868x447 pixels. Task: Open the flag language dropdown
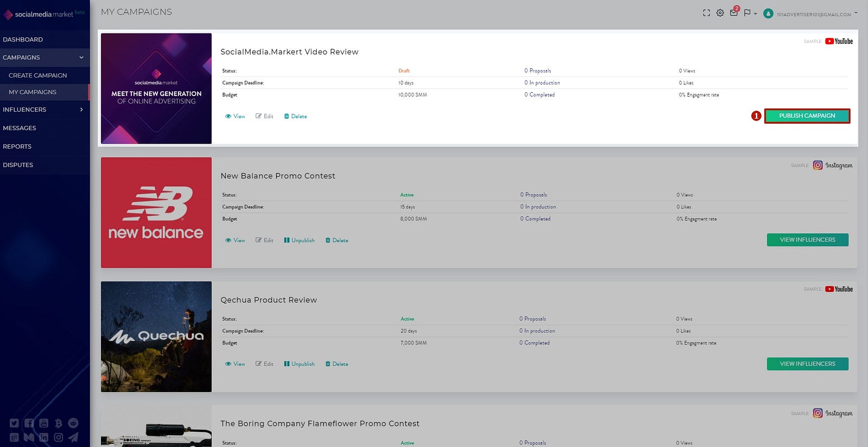click(x=750, y=13)
